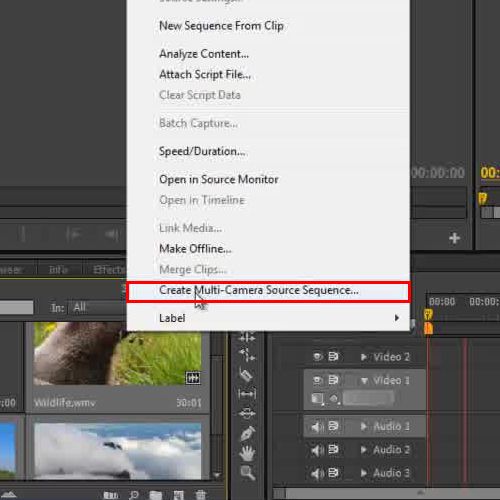Switch to the Effects tab

tap(106, 269)
